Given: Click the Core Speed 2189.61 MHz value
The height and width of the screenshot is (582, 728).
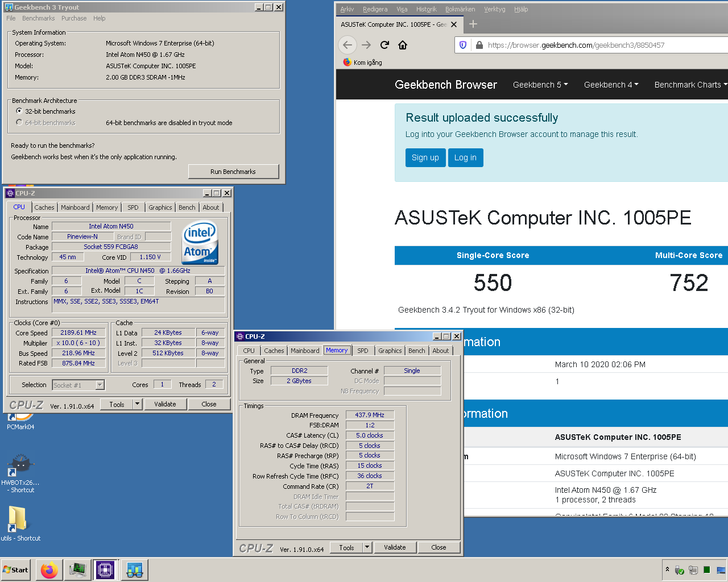Looking at the screenshot, I should coord(78,332).
